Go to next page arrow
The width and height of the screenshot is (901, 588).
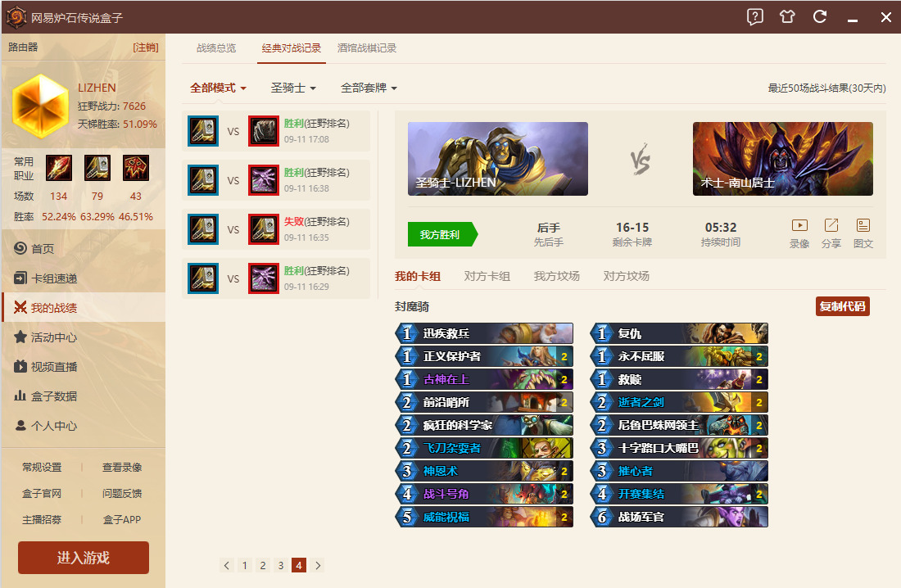click(317, 566)
